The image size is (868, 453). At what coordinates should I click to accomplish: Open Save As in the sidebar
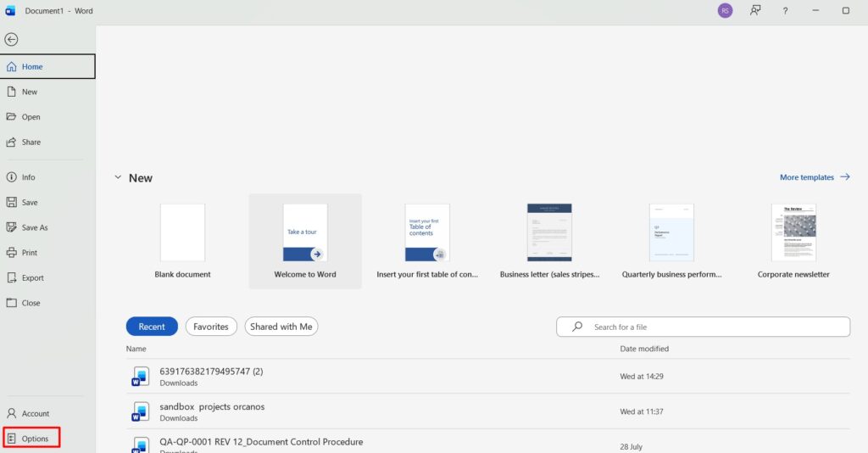point(47,227)
